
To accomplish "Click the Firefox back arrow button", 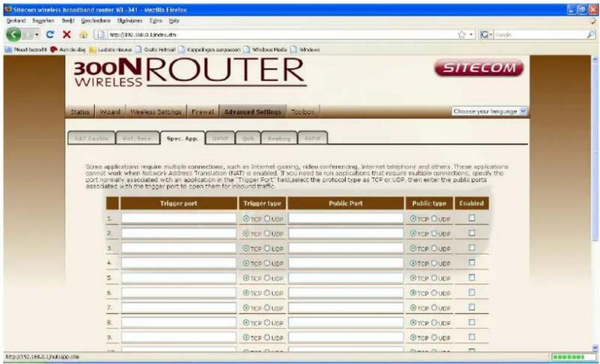I will tap(15, 35).
